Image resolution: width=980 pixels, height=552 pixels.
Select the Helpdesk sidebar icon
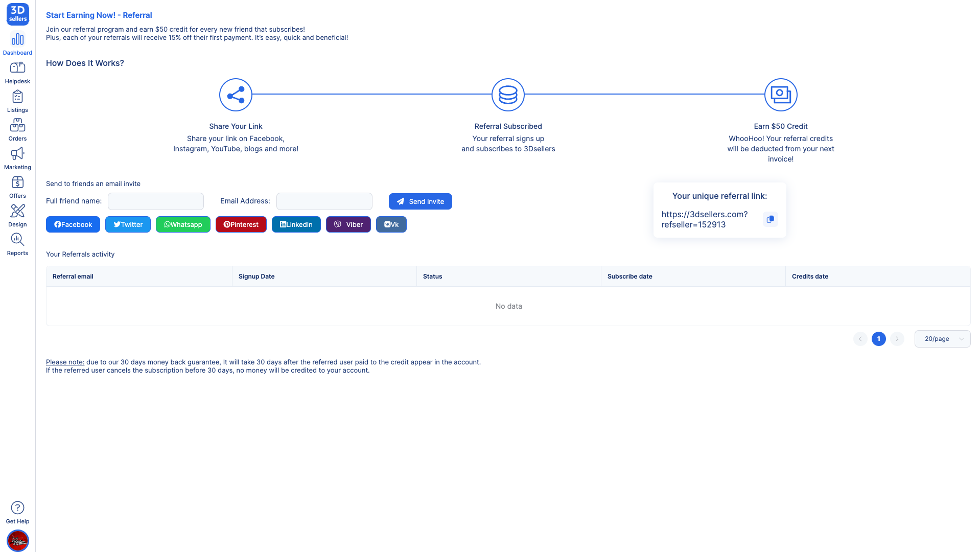[x=17, y=72]
